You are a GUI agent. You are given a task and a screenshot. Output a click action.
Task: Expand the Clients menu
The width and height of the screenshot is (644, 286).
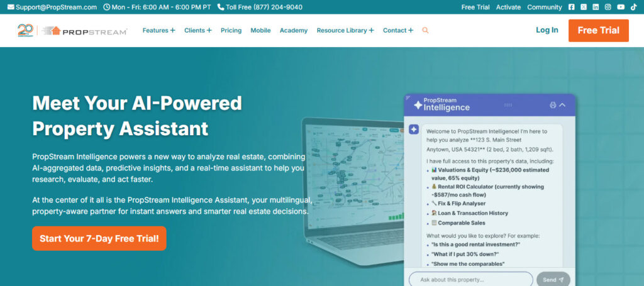tap(198, 30)
